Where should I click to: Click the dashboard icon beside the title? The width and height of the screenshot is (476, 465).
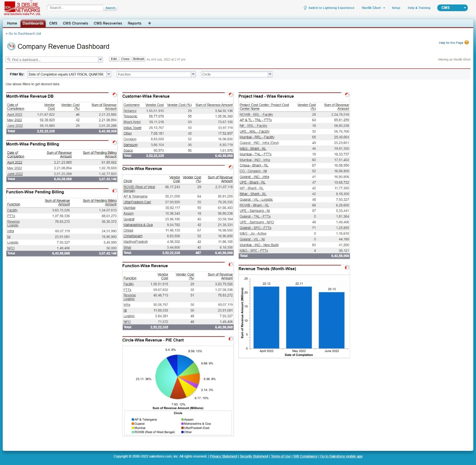11,46
